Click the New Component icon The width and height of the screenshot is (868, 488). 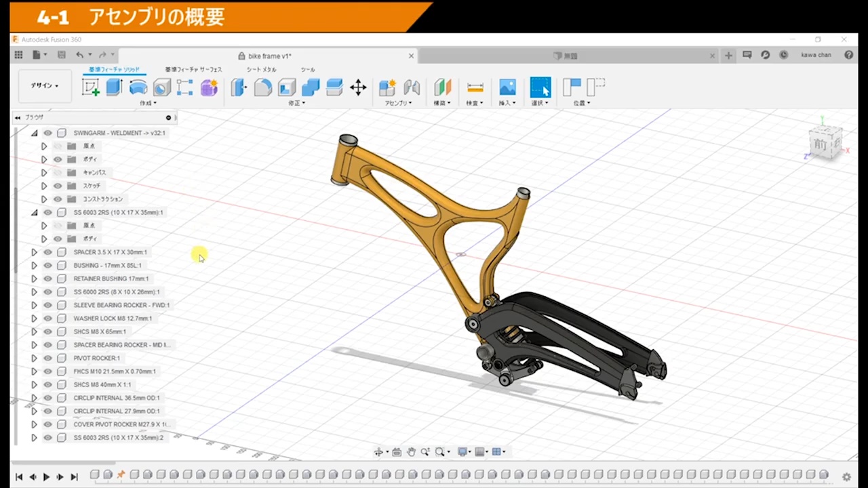click(x=387, y=87)
